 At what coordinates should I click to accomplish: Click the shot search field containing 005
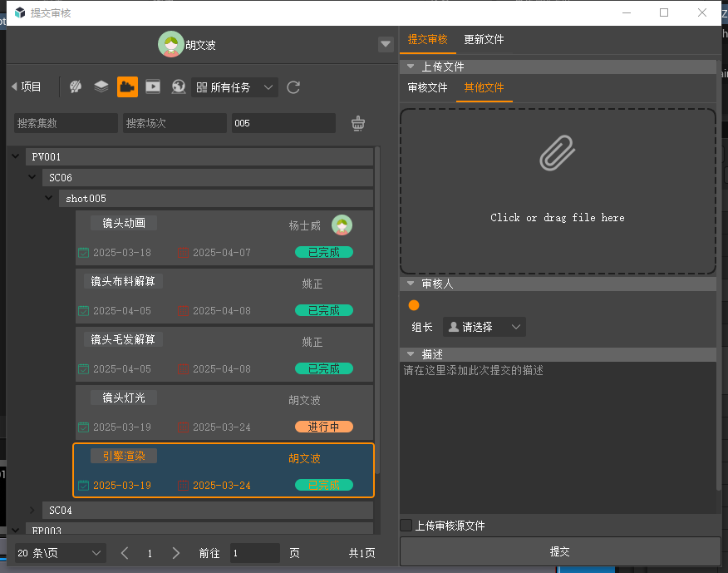coord(283,123)
